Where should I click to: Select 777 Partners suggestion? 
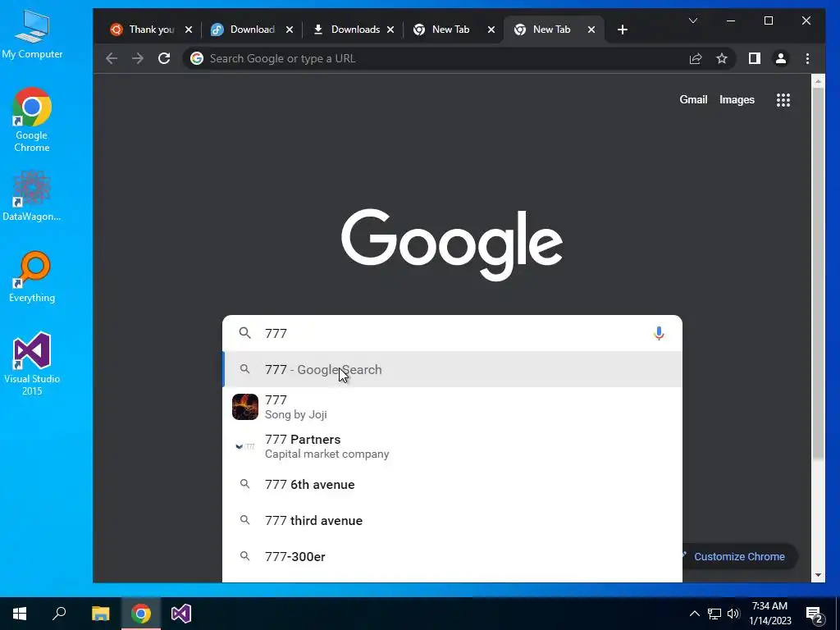point(452,446)
